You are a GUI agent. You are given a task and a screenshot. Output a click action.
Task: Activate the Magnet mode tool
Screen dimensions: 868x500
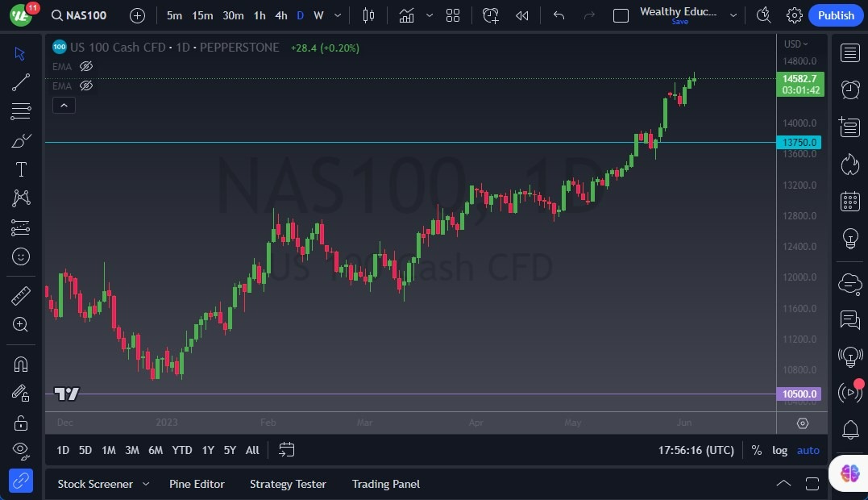click(20, 364)
